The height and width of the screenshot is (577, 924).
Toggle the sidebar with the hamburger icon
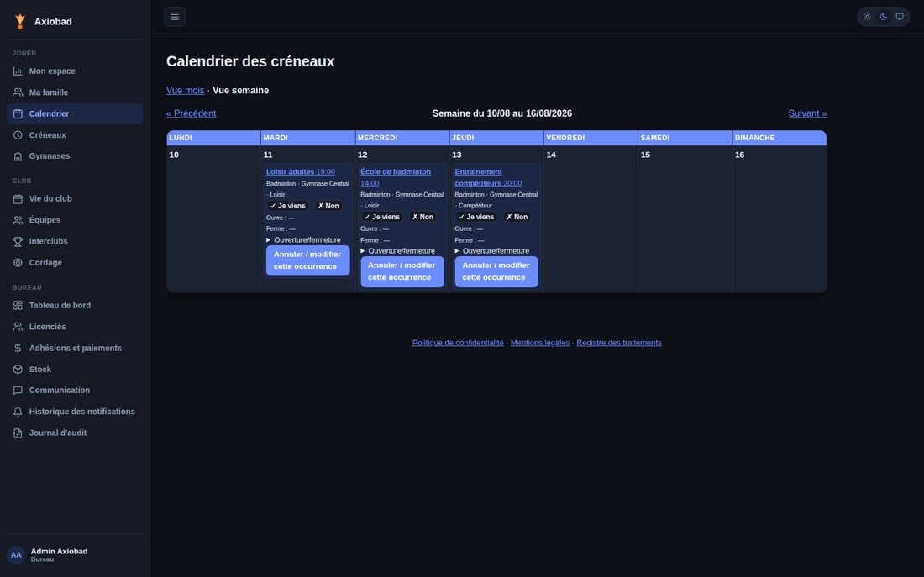point(175,17)
